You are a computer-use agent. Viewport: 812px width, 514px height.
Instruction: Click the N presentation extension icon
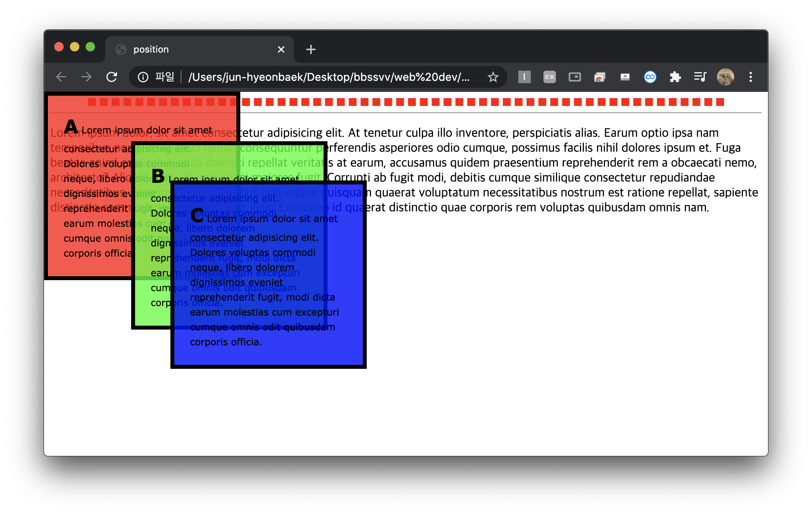click(625, 77)
